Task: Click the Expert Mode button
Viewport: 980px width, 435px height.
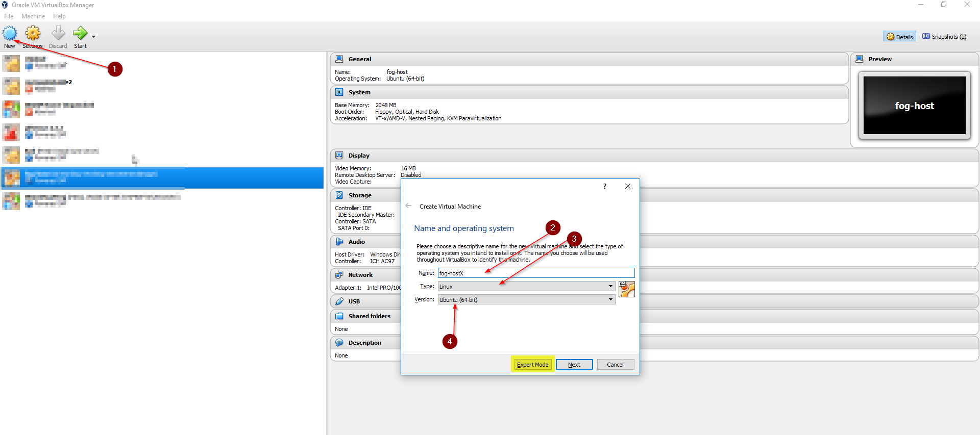Action: click(x=532, y=365)
